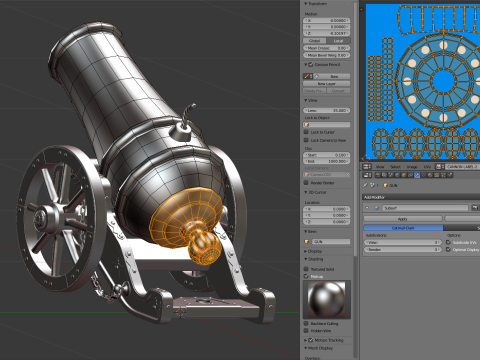This screenshot has height=360, width=480.
Task: Open the View menu in UV editor
Action: [380, 167]
